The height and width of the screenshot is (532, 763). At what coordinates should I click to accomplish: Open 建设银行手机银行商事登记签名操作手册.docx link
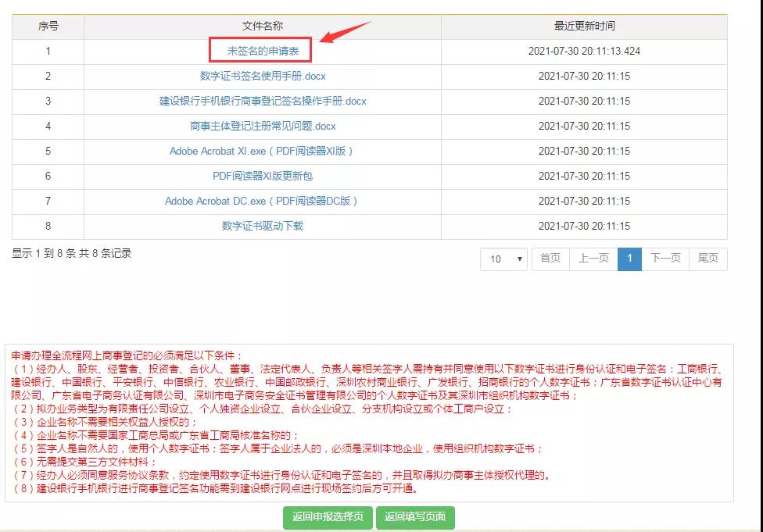263,101
